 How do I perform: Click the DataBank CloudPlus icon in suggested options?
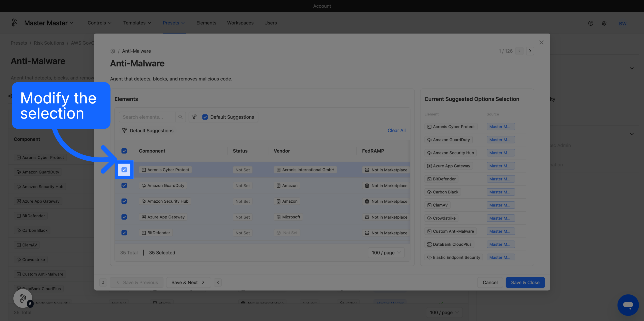point(429,244)
